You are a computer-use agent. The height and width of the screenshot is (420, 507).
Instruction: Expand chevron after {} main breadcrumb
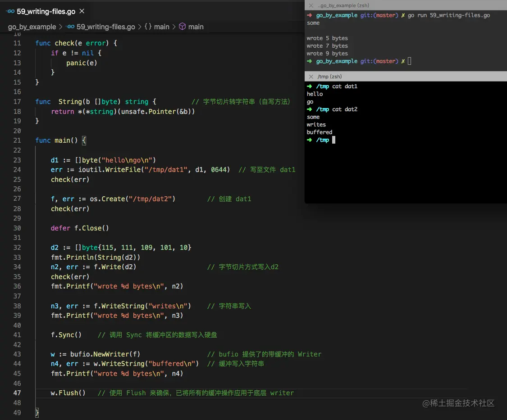[x=174, y=27]
